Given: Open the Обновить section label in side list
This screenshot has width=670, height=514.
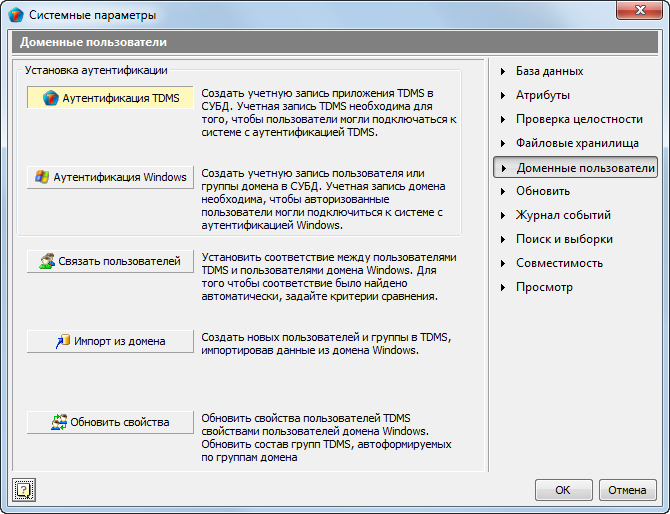Looking at the screenshot, I should click(x=543, y=191).
